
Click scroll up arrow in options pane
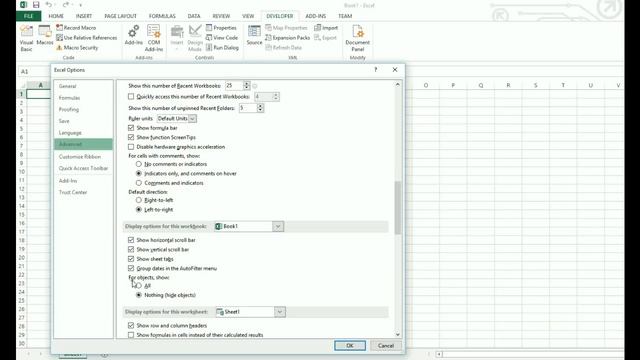pyautogui.click(x=398, y=84)
